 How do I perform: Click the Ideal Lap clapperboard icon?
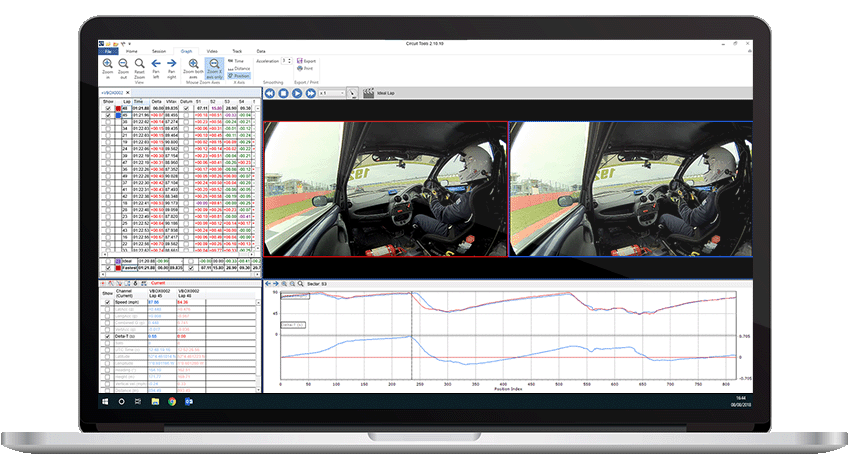click(366, 93)
